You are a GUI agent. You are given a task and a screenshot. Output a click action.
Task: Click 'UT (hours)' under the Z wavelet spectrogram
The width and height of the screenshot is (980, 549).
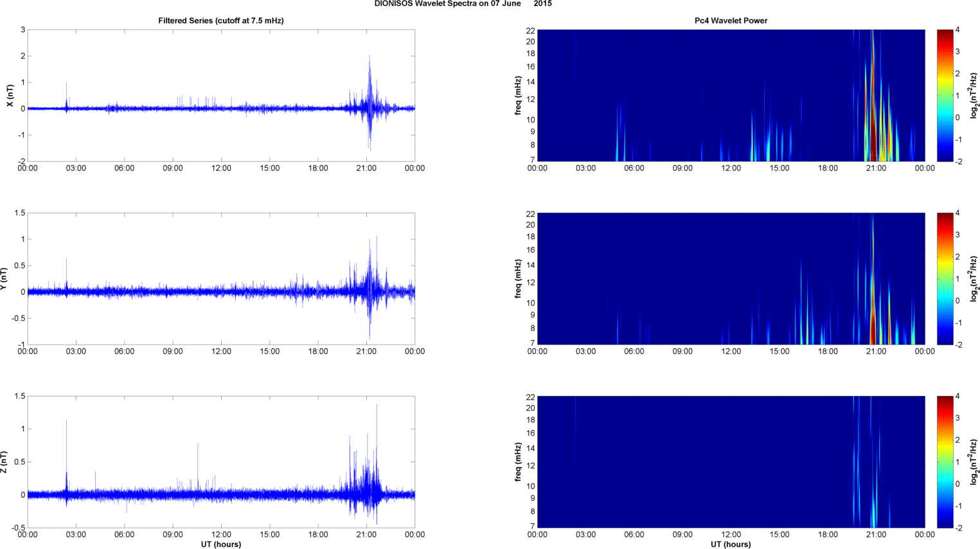coord(731,544)
